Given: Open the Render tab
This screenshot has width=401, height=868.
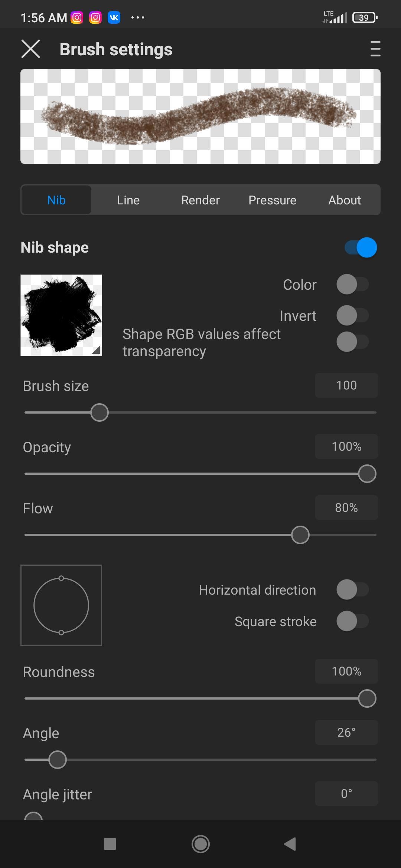Looking at the screenshot, I should pyautogui.click(x=200, y=200).
